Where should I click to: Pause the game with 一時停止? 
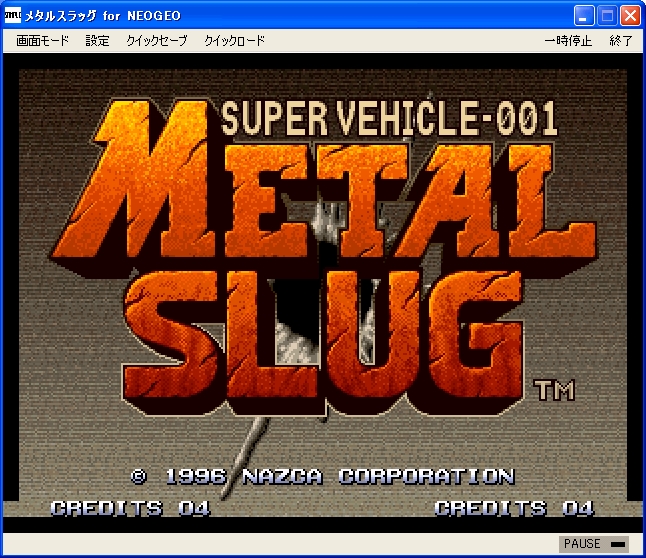tap(568, 40)
